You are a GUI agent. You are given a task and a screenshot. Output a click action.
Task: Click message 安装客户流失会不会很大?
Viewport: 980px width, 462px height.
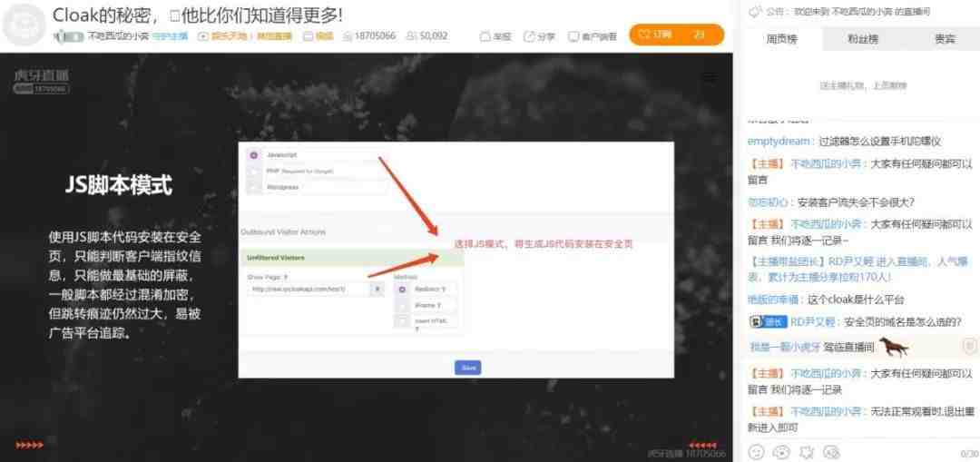[857, 202]
